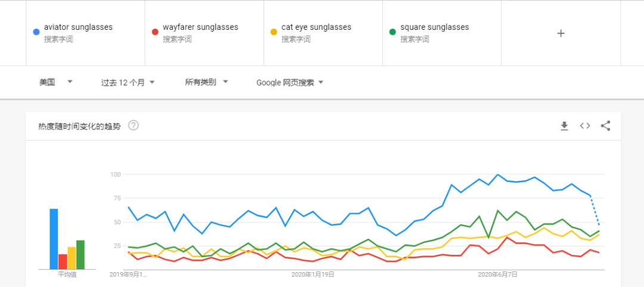The image size is (644, 287).
Task: Open the embed code icon
Action: pyautogui.click(x=585, y=126)
